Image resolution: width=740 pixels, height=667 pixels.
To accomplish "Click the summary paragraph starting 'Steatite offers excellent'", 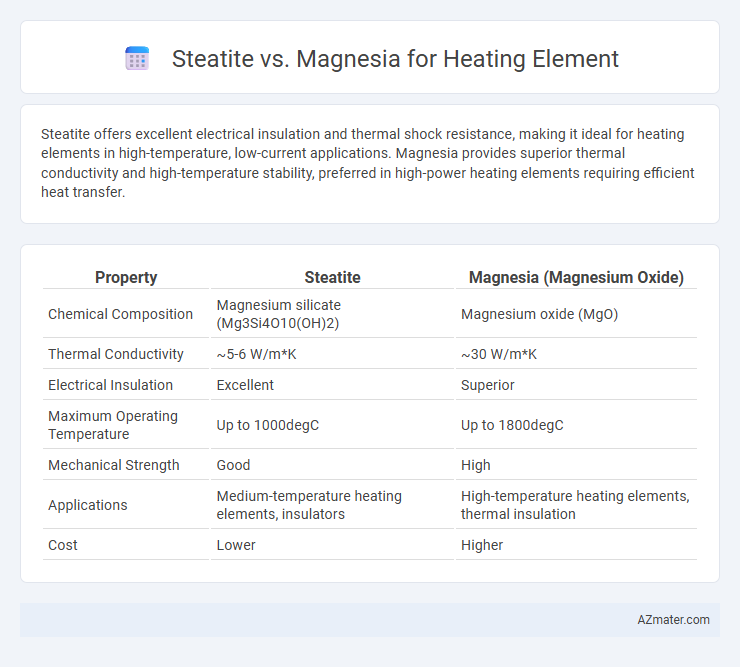I will click(368, 163).
